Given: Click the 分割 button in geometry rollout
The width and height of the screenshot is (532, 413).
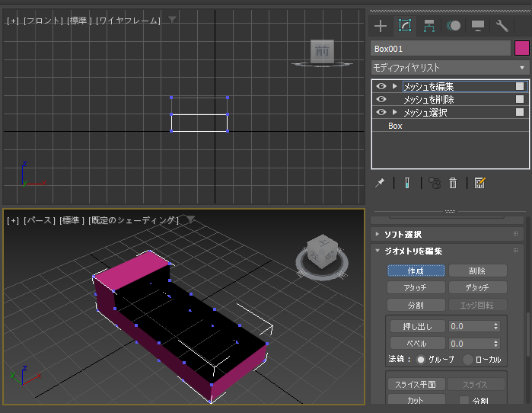Looking at the screenshot, I should coord(416,305).
